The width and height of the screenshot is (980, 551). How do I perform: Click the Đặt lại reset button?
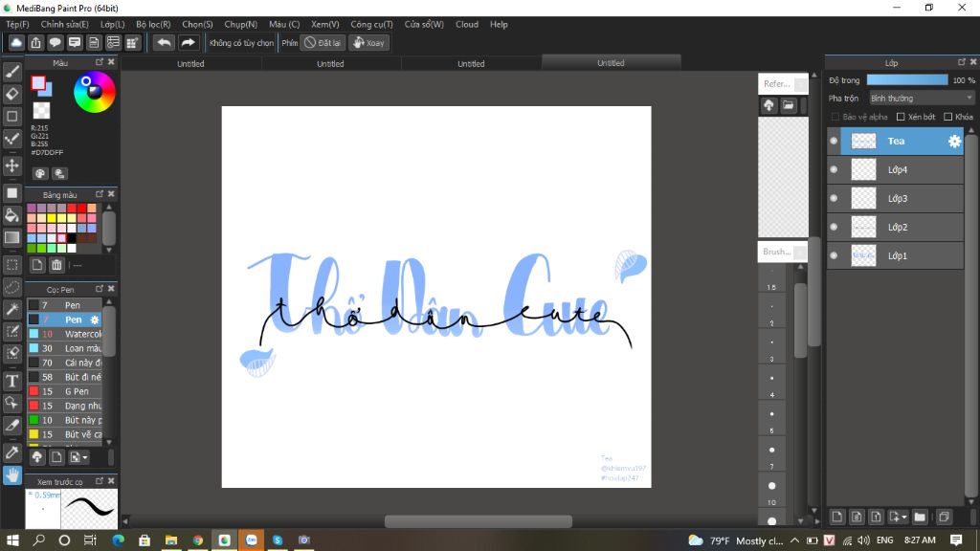323,42
